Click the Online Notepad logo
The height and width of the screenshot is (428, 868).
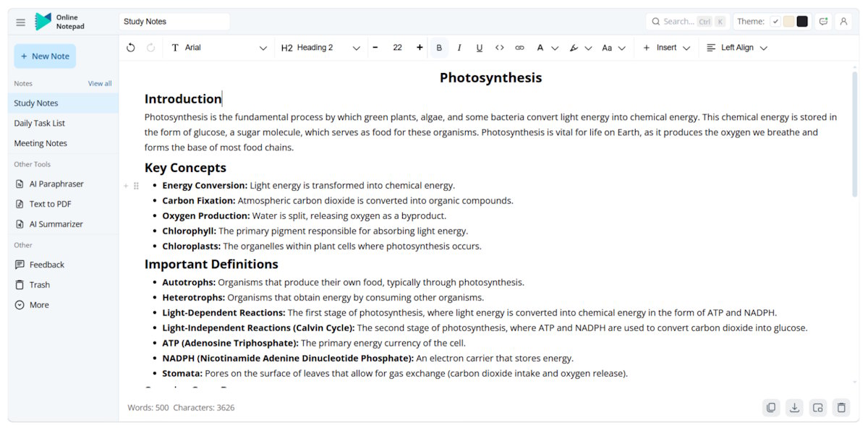tap(60, 22)
